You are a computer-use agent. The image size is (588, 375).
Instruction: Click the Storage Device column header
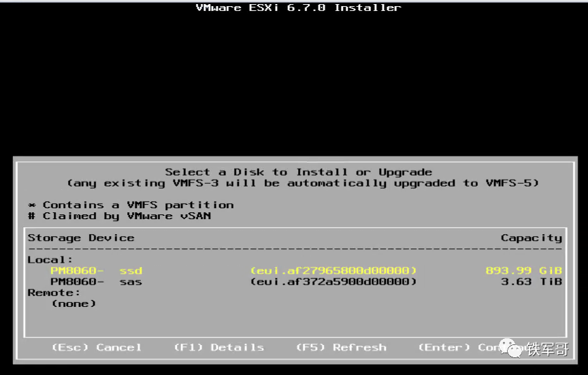[x=81, y=238]
